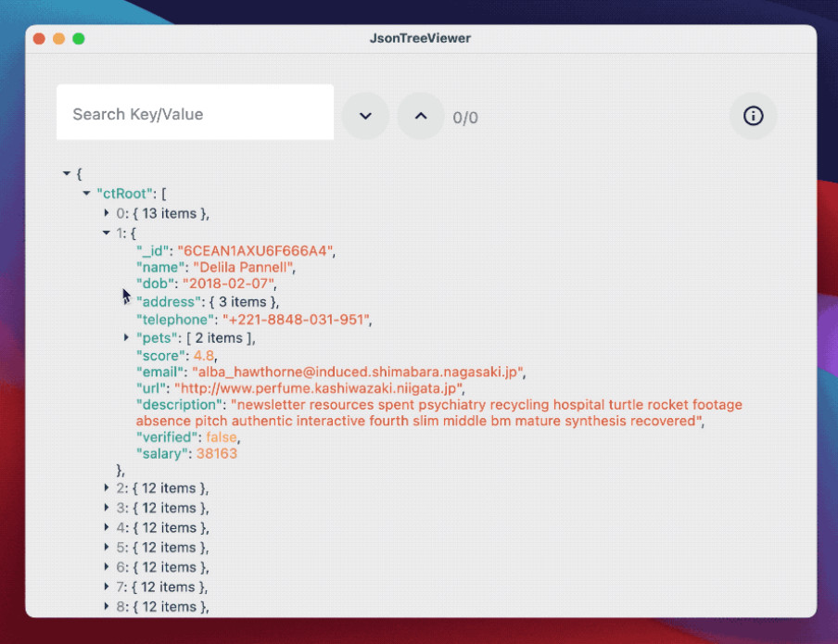The image size is (838, 644).
Task: Collapse the expanded item 1 object
Action: (x=106, y=233)
